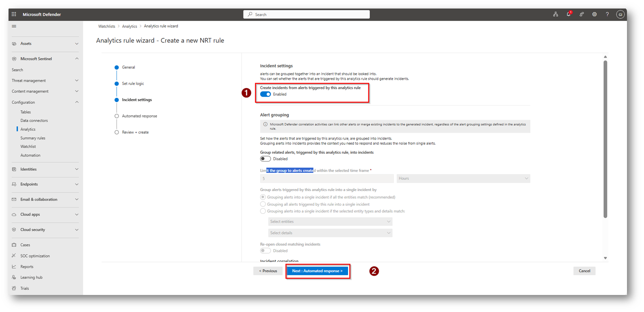This screenshot has height=312, width=644.
Task: Click the Cloud apps cloud icon
Action: pyautogui.click(x=14, y=215)
